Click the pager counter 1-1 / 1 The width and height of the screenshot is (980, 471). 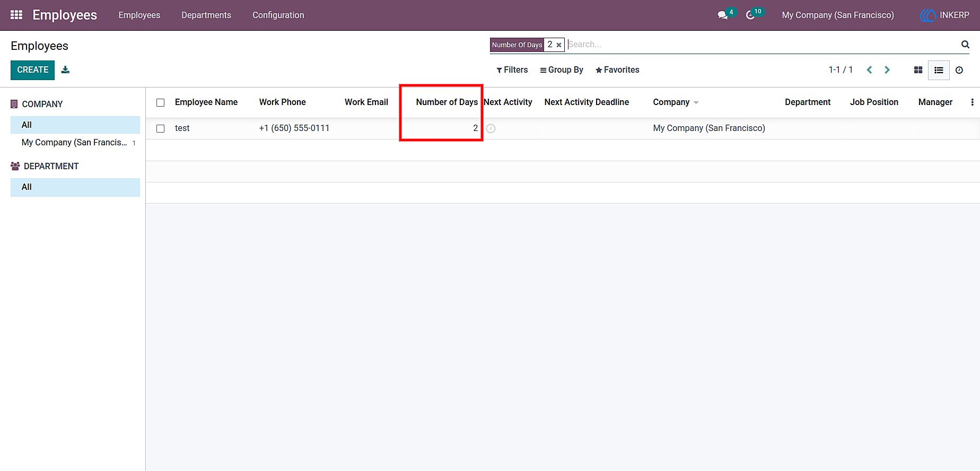(x=841, y=70)
